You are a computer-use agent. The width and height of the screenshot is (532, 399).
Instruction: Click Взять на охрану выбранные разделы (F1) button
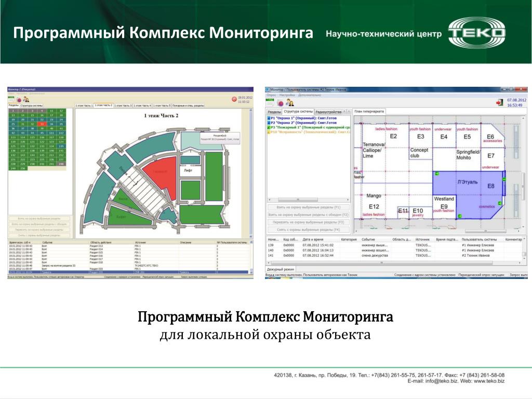click(309, 207)
